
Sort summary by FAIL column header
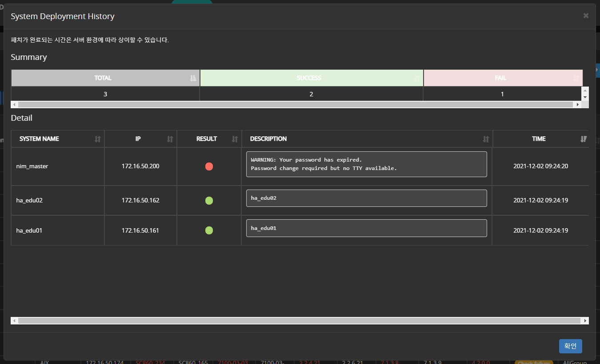[x=500, y=78]
